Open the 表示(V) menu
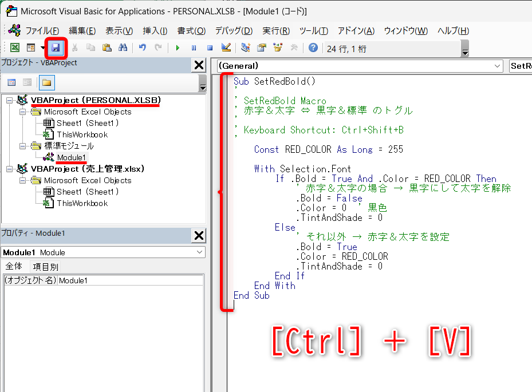Image resolution: width=532 pixels, height=392 pixels. (x=119, y=31)
